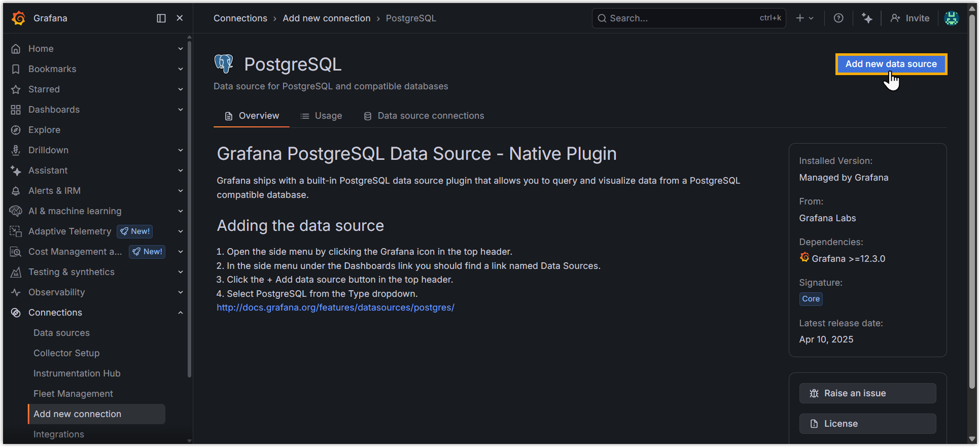Open Data sources in Connections menu

click(x=61, y=333)
